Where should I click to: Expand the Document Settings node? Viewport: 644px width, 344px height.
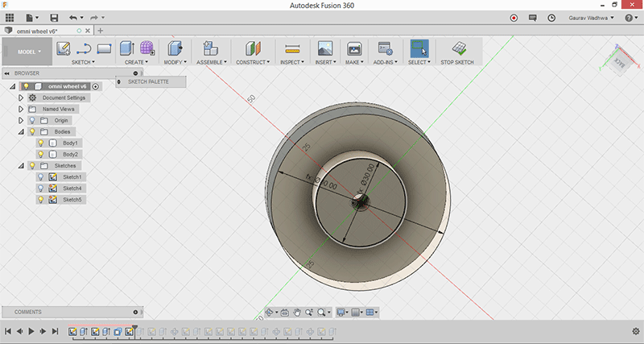[21, 97]
